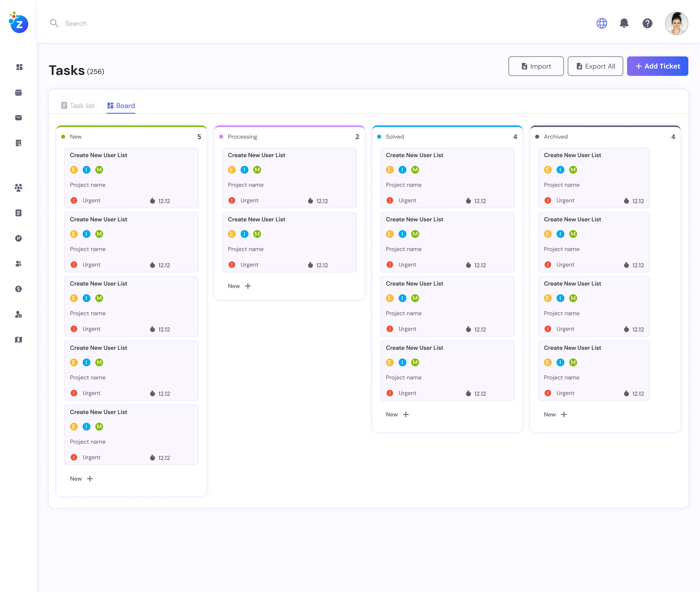Open second card title in Processing column
The height and width of the screenshot is (592, 700).
pos(256,219)
